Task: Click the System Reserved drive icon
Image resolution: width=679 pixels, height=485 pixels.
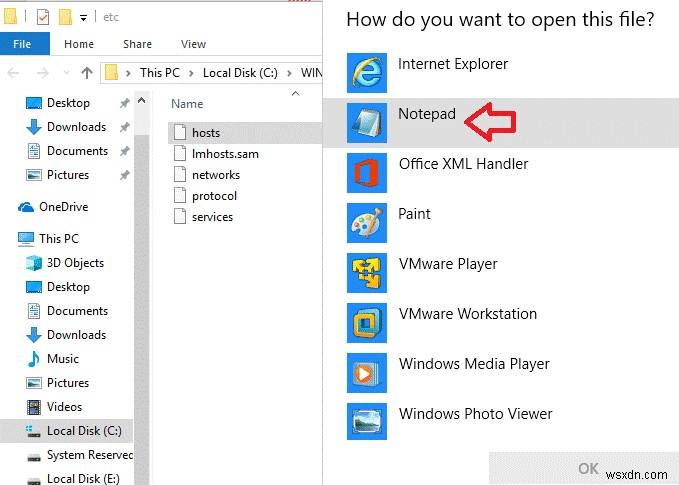Action: [34, 457]
